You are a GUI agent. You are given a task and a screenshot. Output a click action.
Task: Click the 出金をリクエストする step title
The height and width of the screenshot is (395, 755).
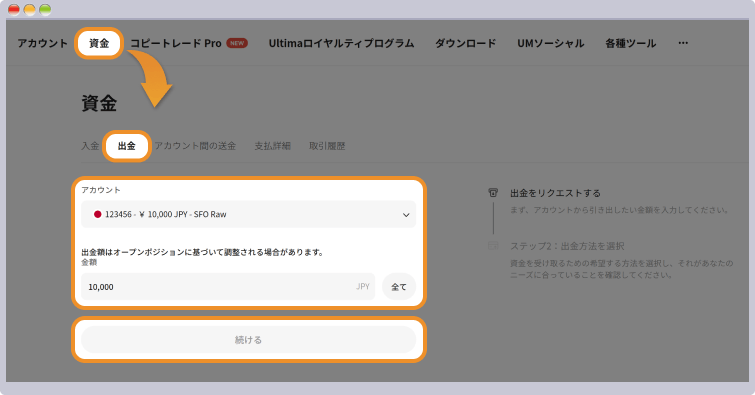556,193
